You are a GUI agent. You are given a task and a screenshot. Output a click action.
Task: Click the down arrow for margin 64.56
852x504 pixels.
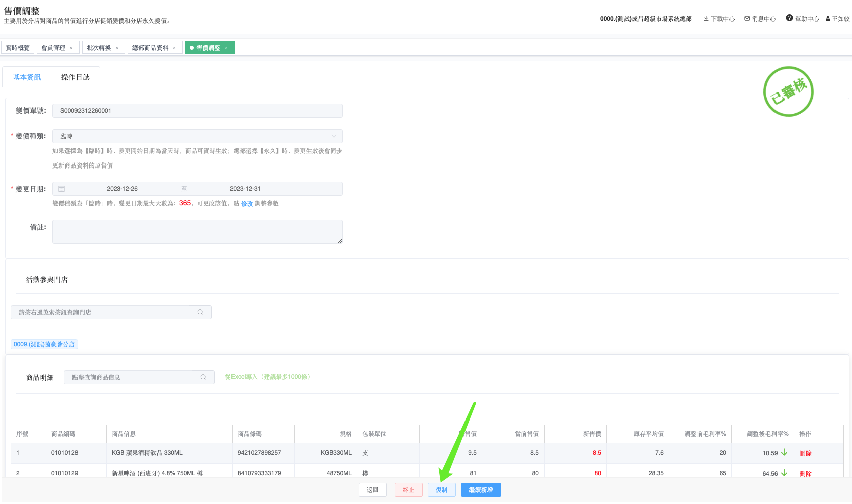pyautogui.click(x=784, y=473)
